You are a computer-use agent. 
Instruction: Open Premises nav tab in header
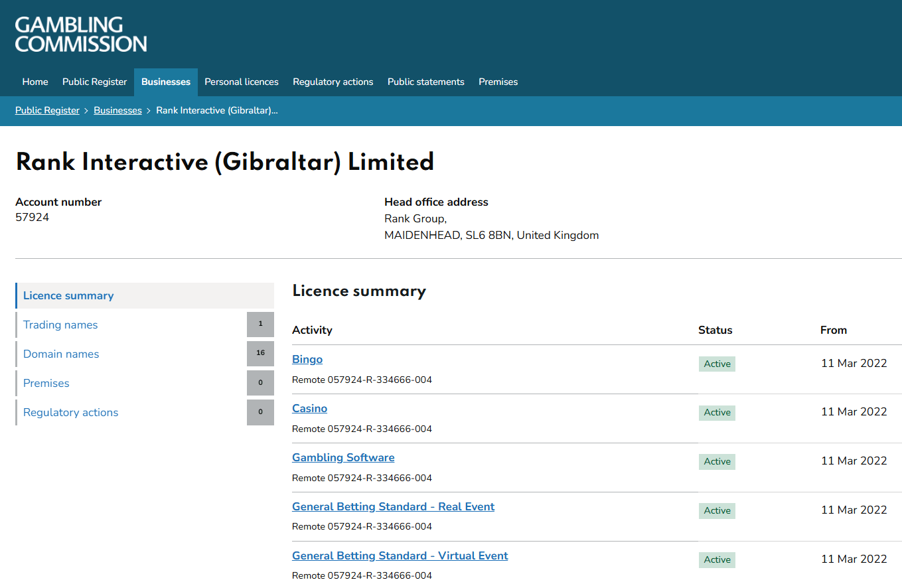[498, 82]
